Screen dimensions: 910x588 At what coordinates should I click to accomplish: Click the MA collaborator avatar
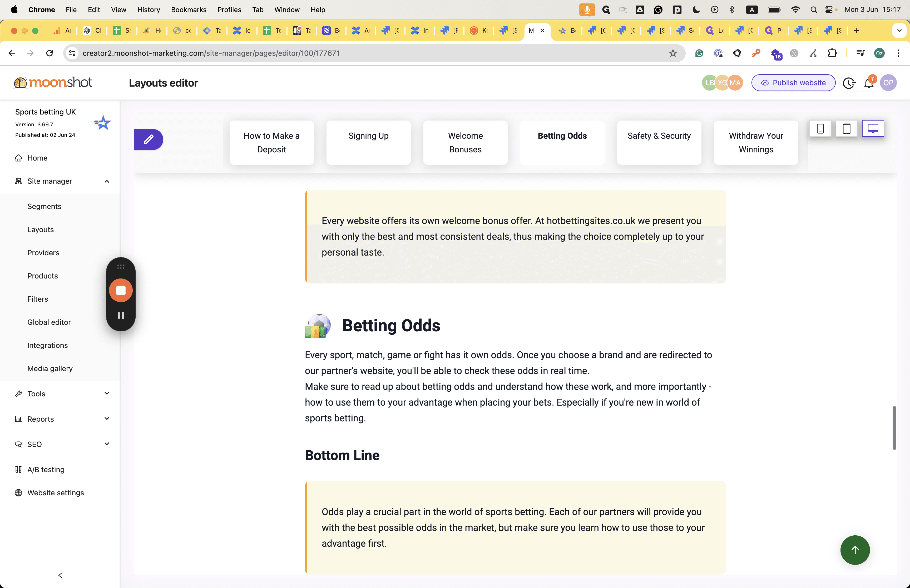pos(735,83)
